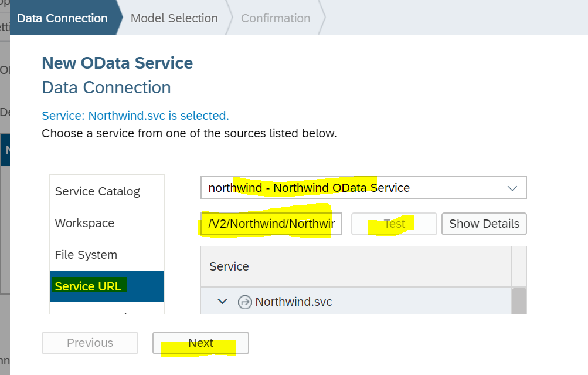Screen dimensions: 588x375
Task: Click the Next button
Action: tap(200, 343)
